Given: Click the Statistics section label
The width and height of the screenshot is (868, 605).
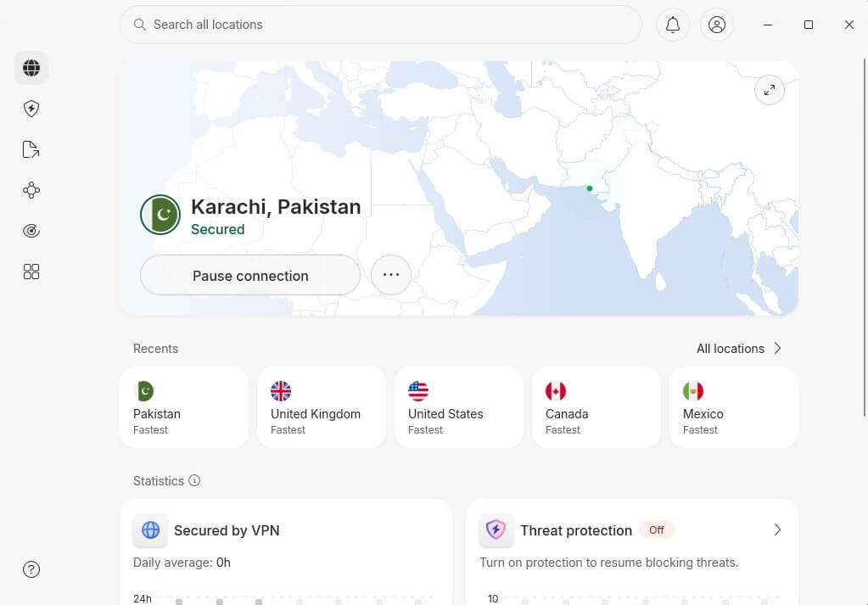Looking at the screenshot, I should pos(159,481).
